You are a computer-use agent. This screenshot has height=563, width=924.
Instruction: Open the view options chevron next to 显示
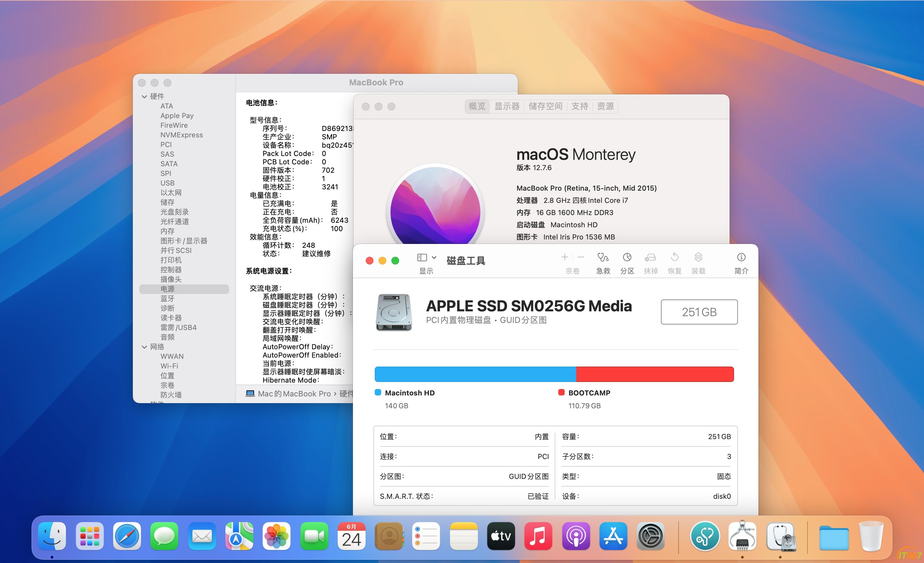click(434, 257)
